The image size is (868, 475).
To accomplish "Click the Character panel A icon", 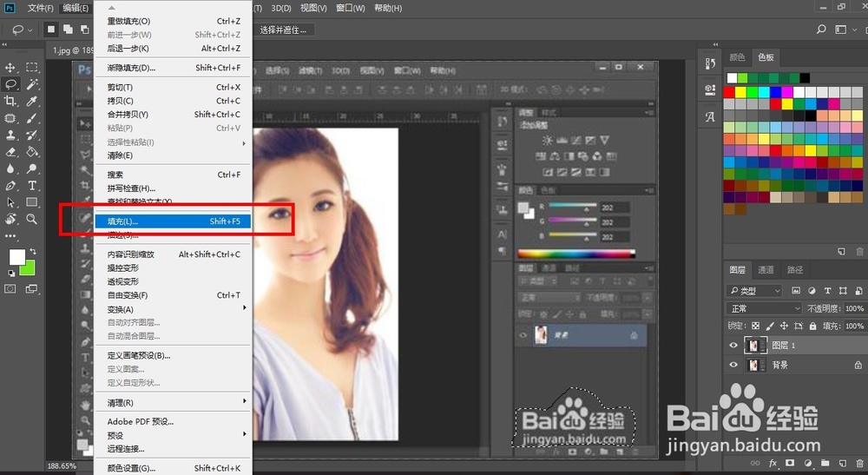I will [710, 117].
